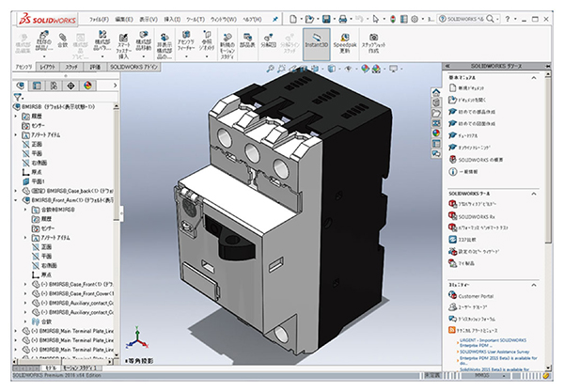Click the Exploded View icon
Screen dimensions: 564x392
pos(268,39)
